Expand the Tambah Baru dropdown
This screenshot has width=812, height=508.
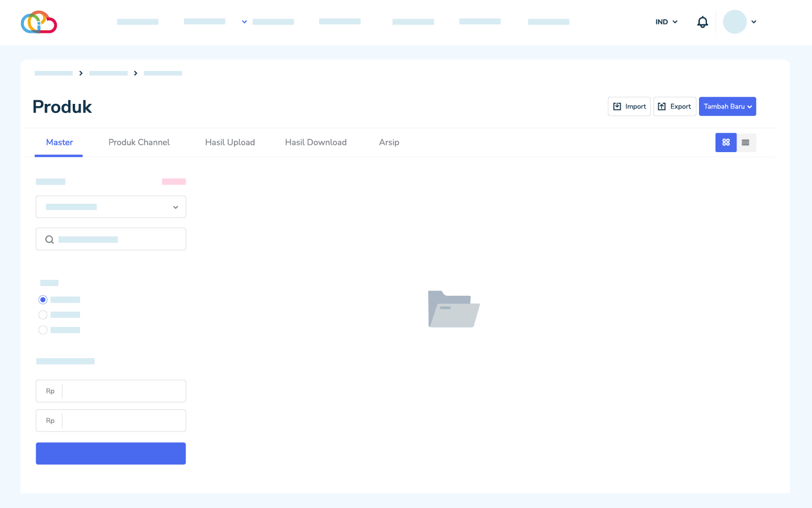727,107
